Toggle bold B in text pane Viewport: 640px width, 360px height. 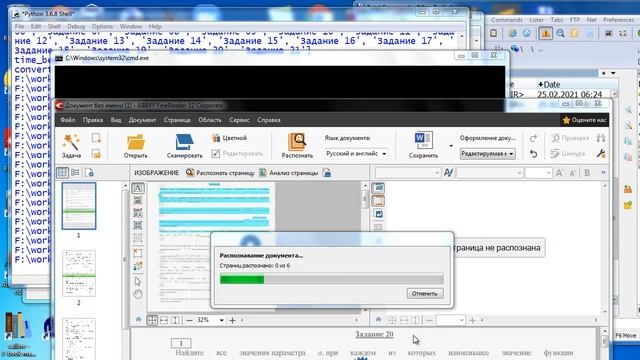coord(587,173)
